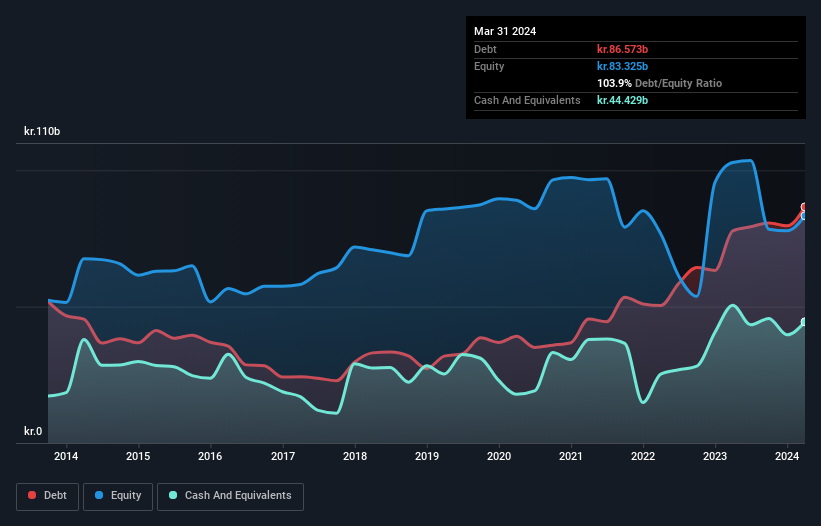Viewport: 821px width, 526px height.
Task: Click the teal Cash And Equivalents legend dot
Action: [173, 495]
